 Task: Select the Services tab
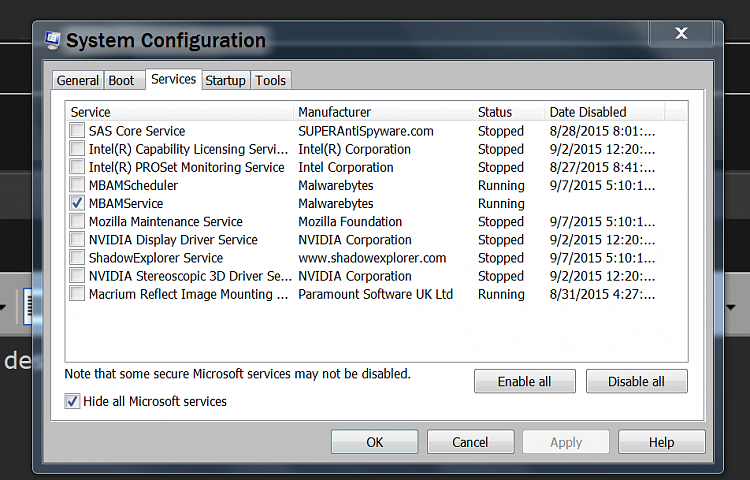[174, 79]
